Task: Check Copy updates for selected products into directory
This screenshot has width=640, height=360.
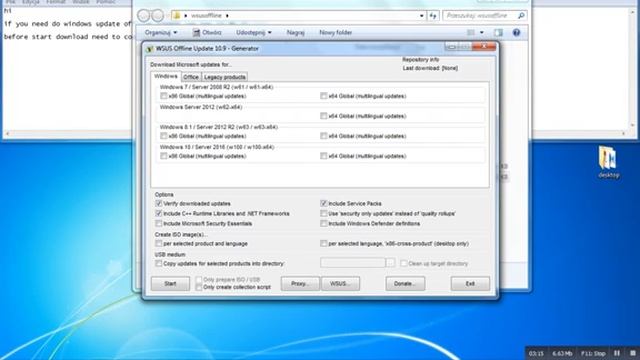Action: (x=159, y=264)
